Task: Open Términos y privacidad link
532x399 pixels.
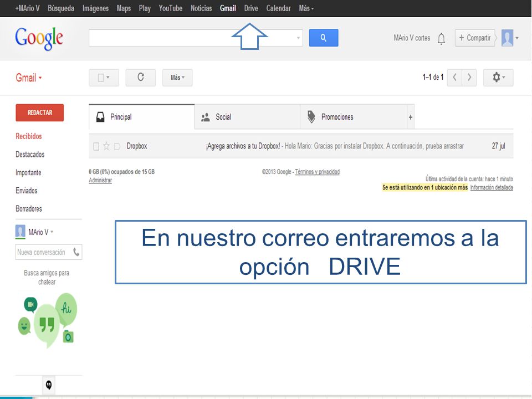Action: pos(317,172)
